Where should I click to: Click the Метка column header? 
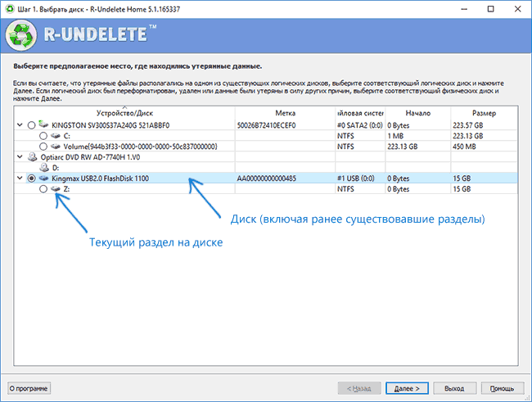[285, 113]
